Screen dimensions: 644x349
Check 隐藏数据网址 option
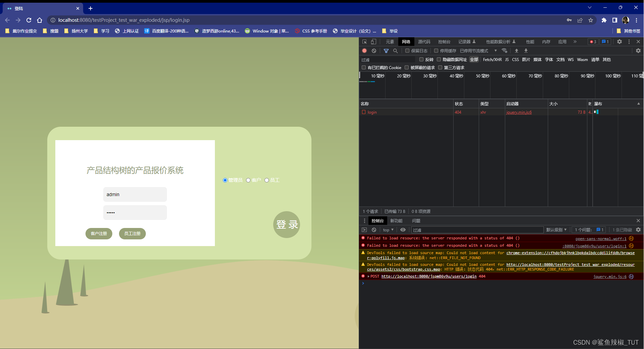coord(439,59)
